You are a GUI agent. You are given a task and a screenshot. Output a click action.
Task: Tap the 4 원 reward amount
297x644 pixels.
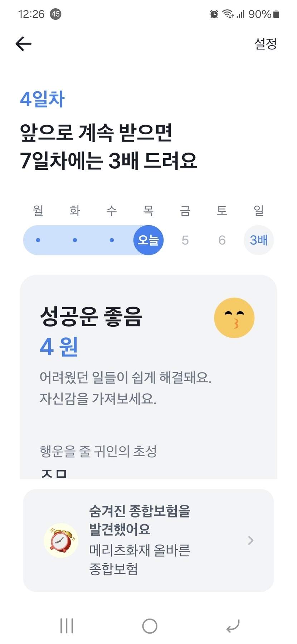59,347
